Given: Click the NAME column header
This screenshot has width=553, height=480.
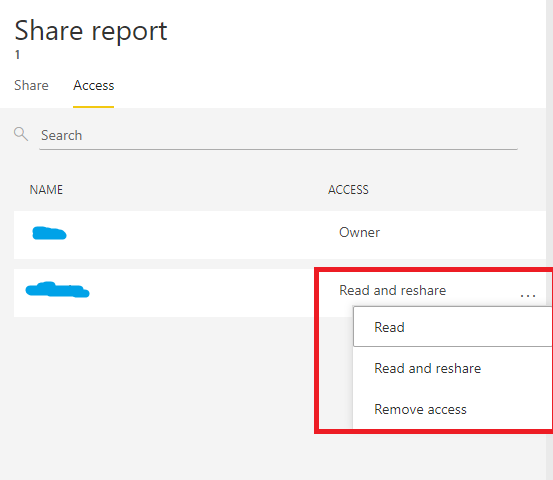Looking at the screenshot, I should coord(46,190).
